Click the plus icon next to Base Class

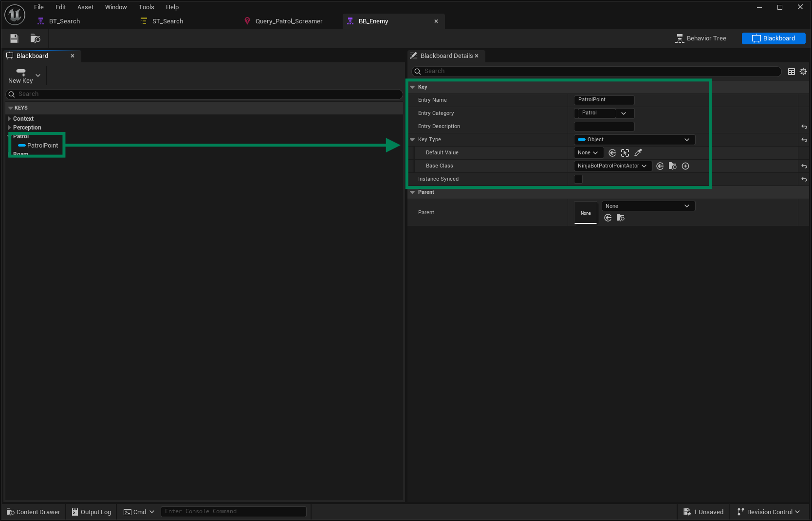(685, 166)
